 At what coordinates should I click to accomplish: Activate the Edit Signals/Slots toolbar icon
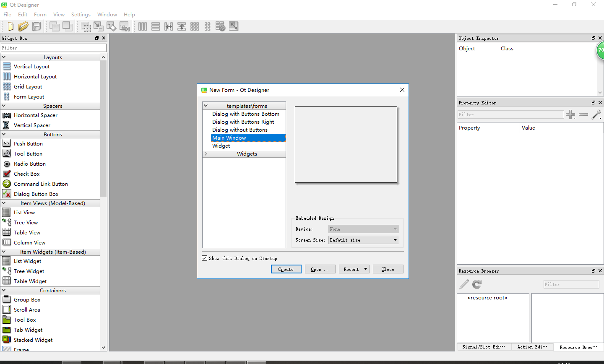tap(99, 26)
